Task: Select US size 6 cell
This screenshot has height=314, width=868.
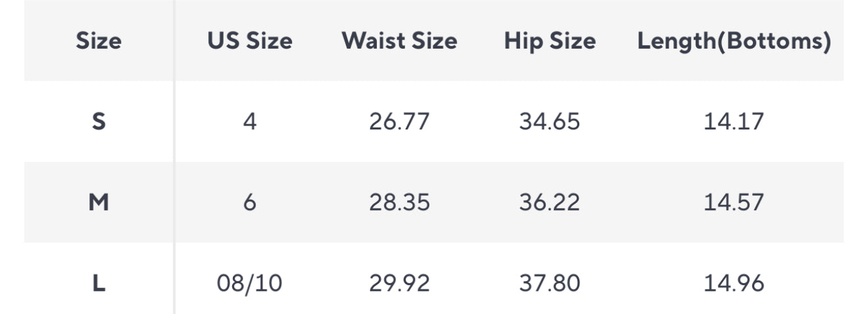Action: pyautogui.click(x=250, y=202)
